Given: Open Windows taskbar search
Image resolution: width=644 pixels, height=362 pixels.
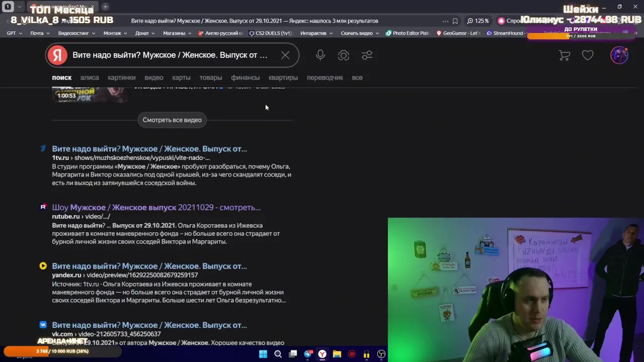Looking at the screenshot, I should click(278, 354).
